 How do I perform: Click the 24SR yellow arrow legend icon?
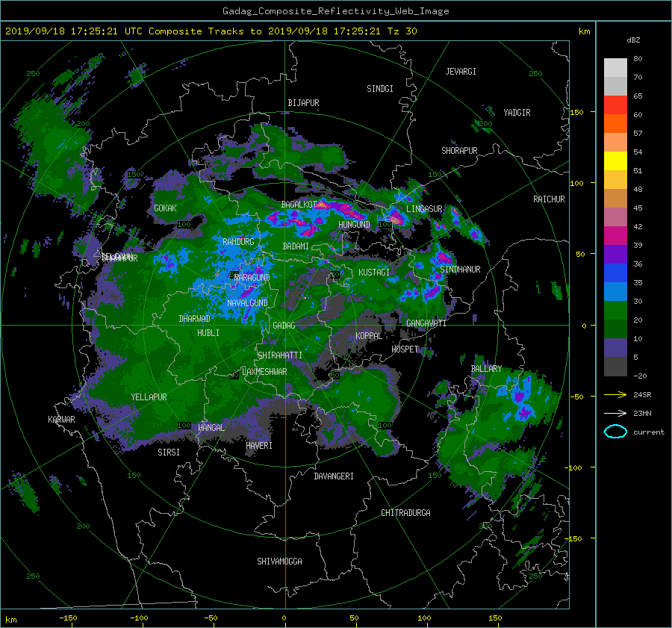point(615,394)
